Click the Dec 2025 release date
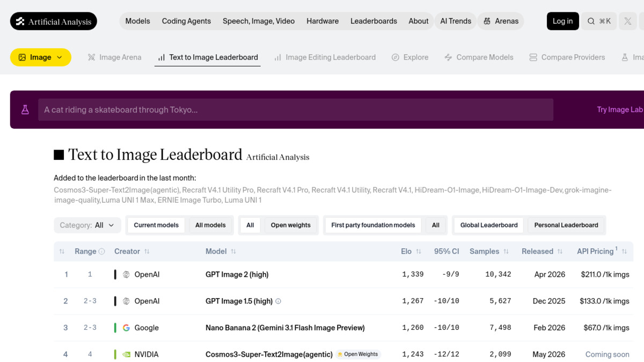644x362 pixels. tap(549, 301)
